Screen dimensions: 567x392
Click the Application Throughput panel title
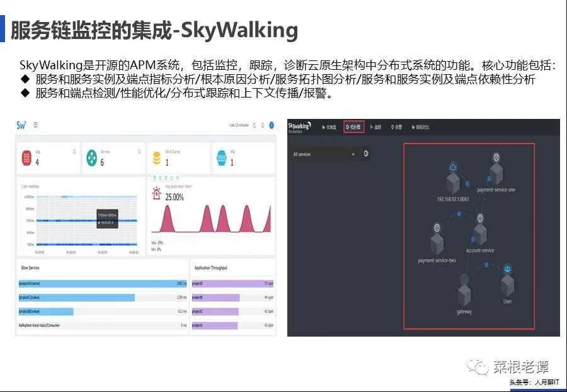point(211,267)
